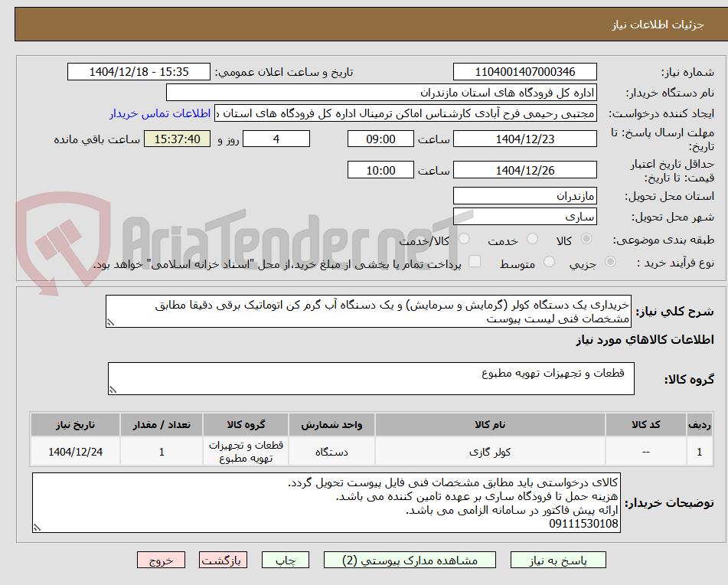
Task: Click the نام کالا column header
Action: [x=490, y=425]
